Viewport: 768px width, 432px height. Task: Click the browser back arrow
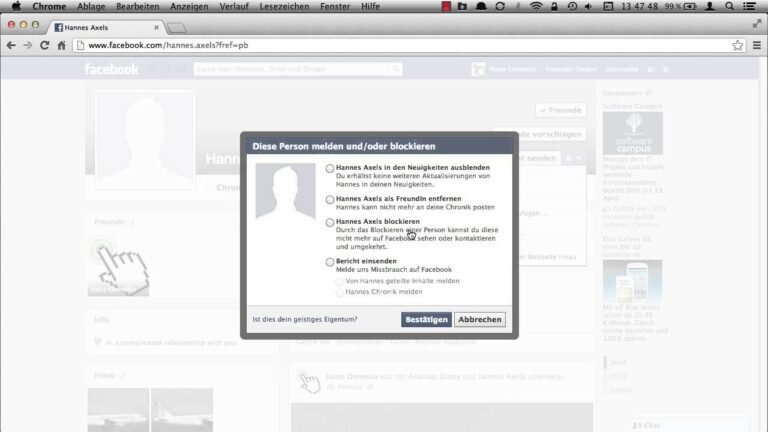click(x=11, y=46)
